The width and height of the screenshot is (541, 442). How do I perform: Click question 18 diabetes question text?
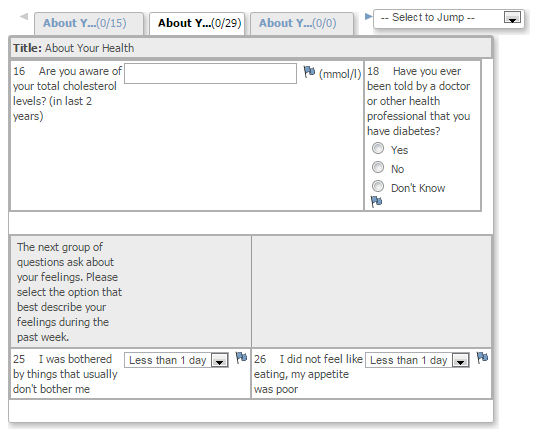419,101
